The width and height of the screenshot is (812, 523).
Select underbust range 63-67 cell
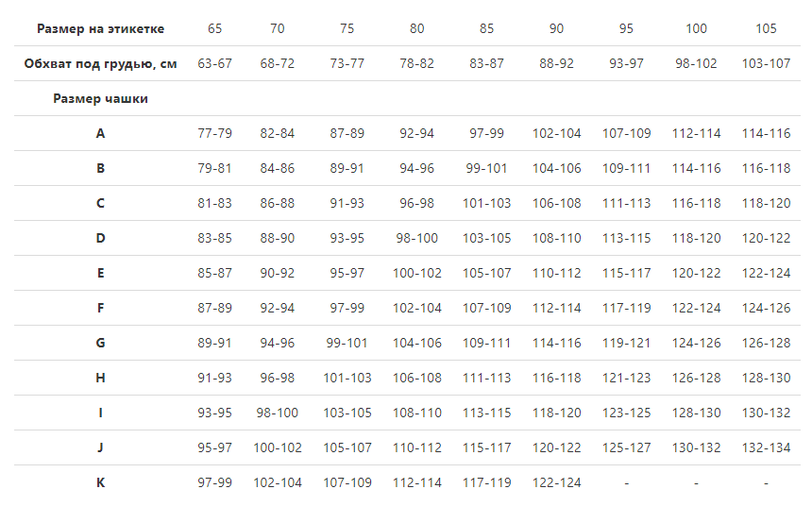tap(214, 63)
